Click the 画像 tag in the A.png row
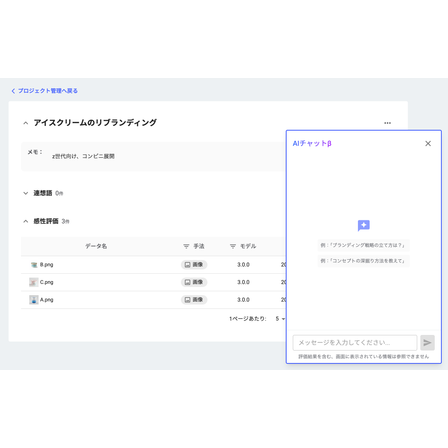 pyautogui.click(x=194, y=300)
